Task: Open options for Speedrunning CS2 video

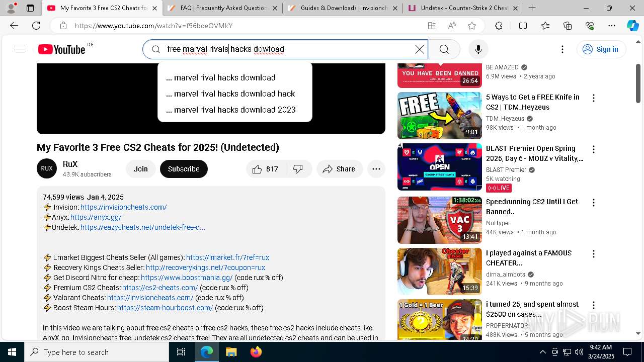Action: (x=594, y=203)
